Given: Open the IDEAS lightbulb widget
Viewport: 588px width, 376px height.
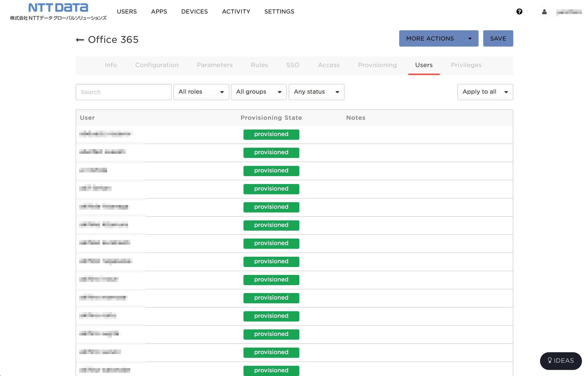Looking at the screenshot, I should 561,361.
